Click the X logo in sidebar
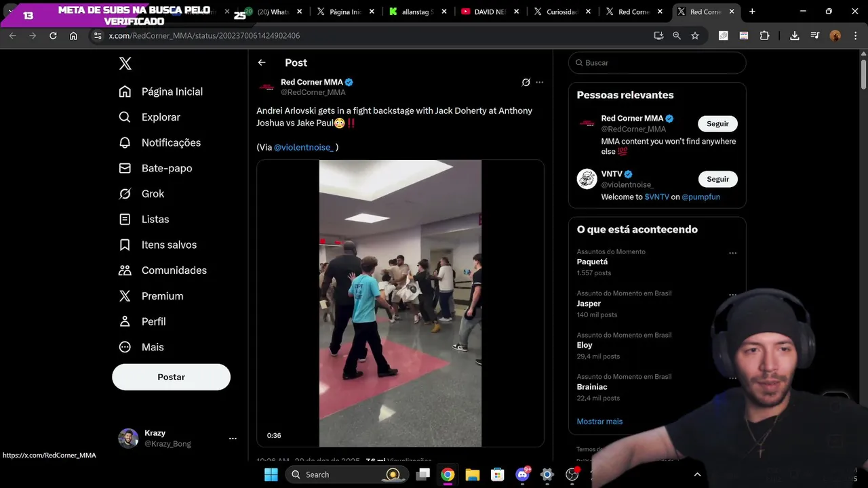The height and width of the screenshot is (488, 868). (x=125, y=64)
